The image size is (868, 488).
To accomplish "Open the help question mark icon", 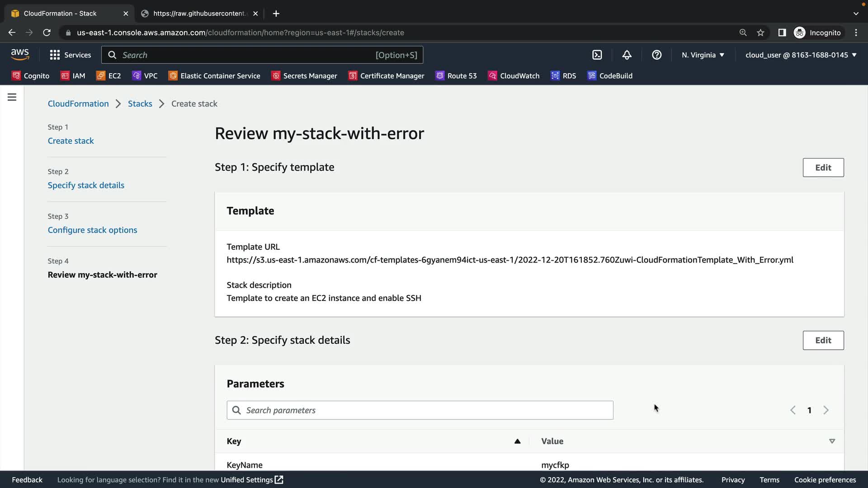I will click(656, 55).
